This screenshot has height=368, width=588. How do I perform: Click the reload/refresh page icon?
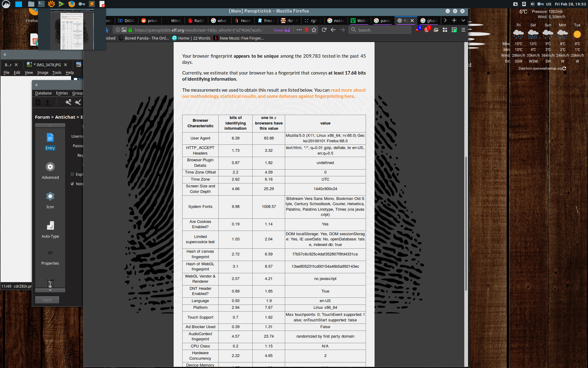pyautogui.click(x=324, y=30)
